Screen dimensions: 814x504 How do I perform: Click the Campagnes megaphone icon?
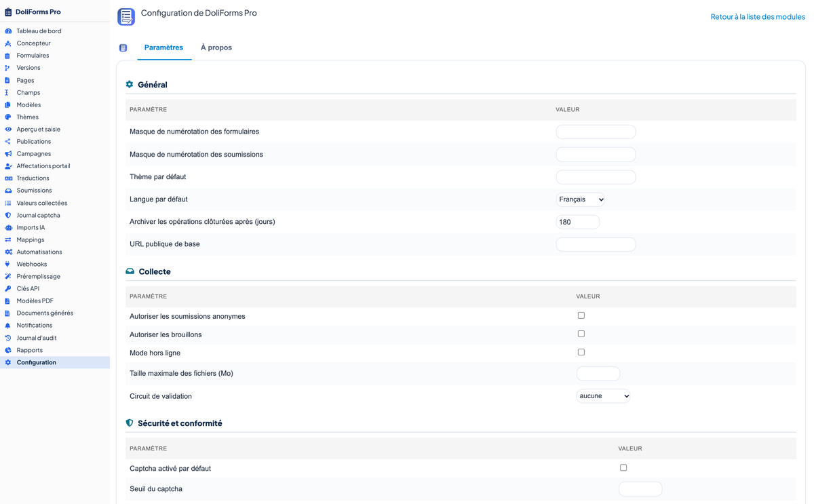[x=8, y=154]
